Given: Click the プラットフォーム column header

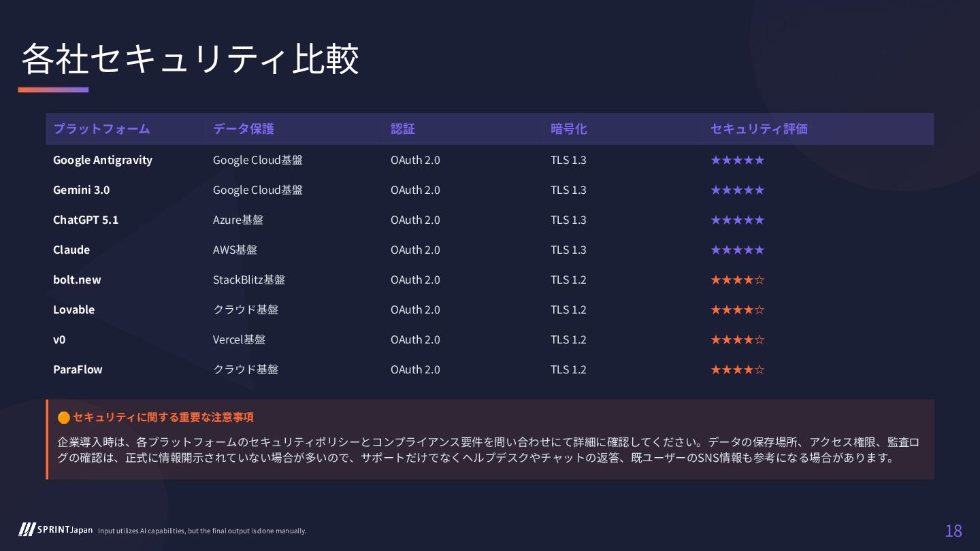Looking at the screenshot, I should 101,129.
